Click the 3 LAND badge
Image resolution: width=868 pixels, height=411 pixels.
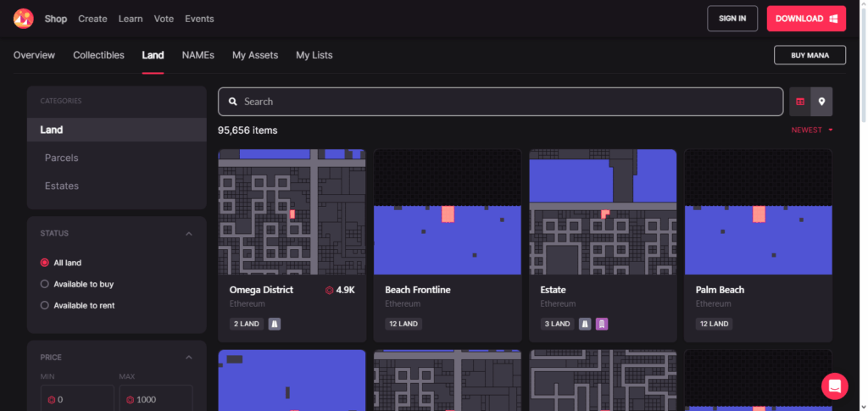tap(558, 324)
